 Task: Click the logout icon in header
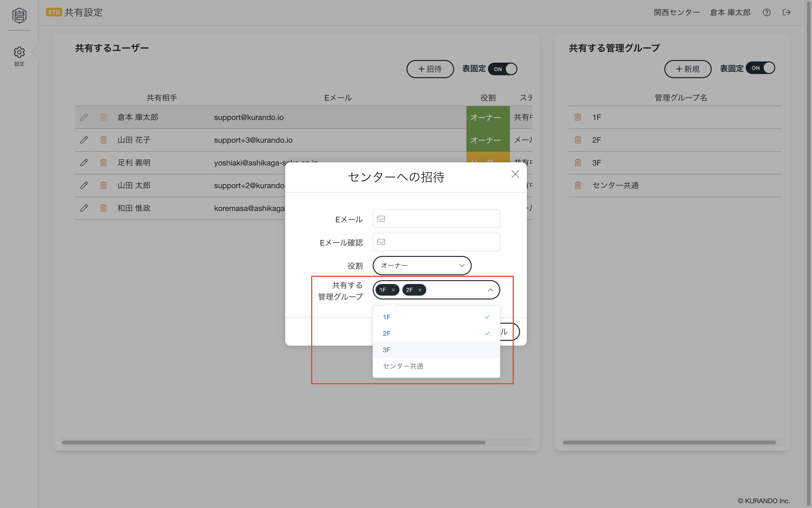pyautogui.click(x=786, y=12)
